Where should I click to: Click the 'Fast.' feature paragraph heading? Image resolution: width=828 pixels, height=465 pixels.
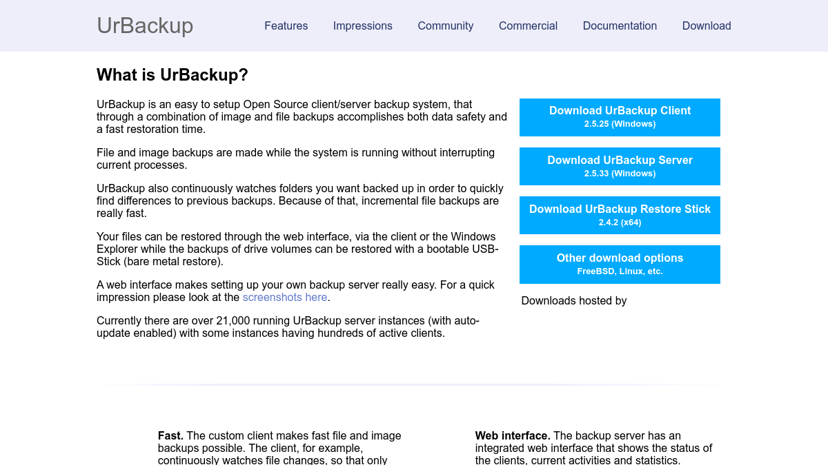pos(171,435)
